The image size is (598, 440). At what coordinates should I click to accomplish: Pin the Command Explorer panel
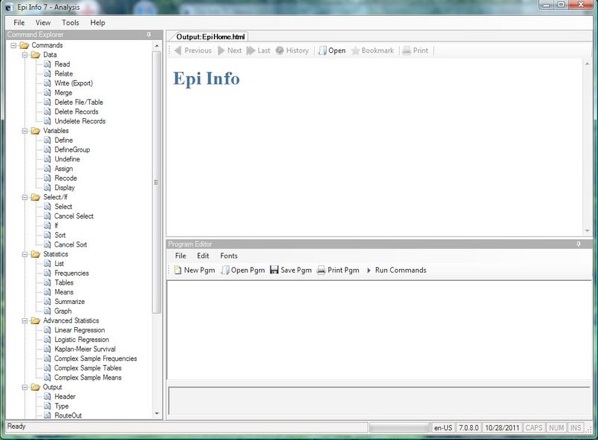149,35
